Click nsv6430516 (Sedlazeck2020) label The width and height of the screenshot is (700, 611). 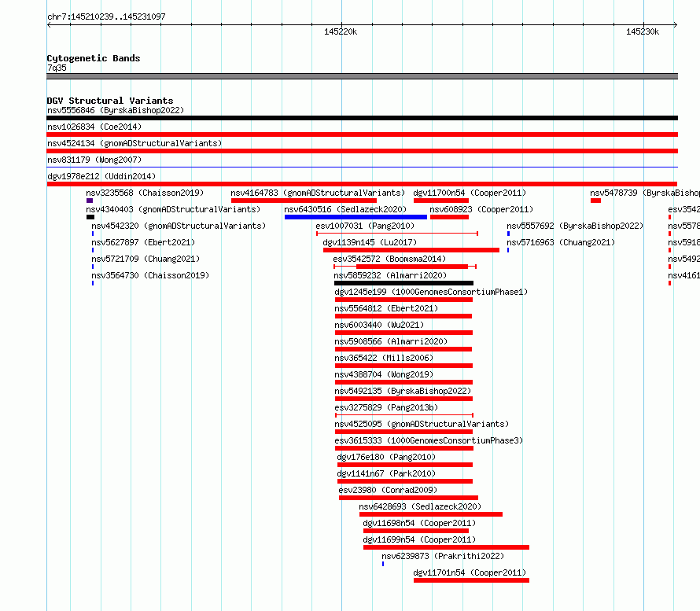point(345,209)
